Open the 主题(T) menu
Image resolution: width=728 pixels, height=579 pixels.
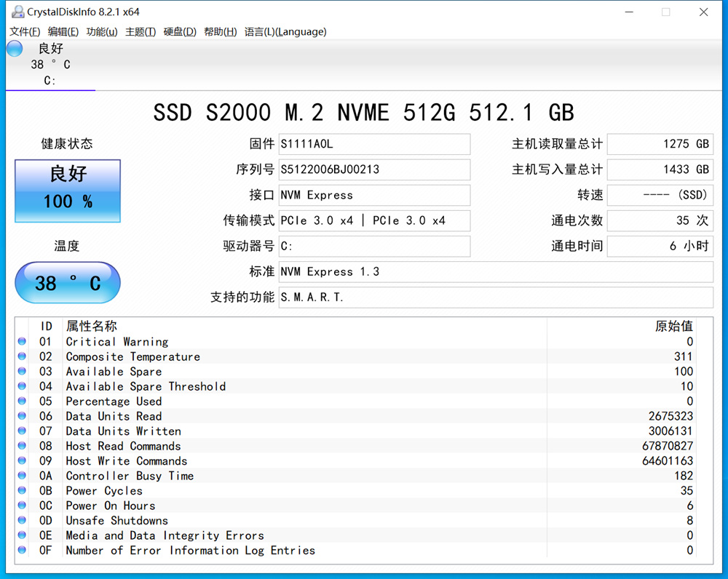(141, 31)
